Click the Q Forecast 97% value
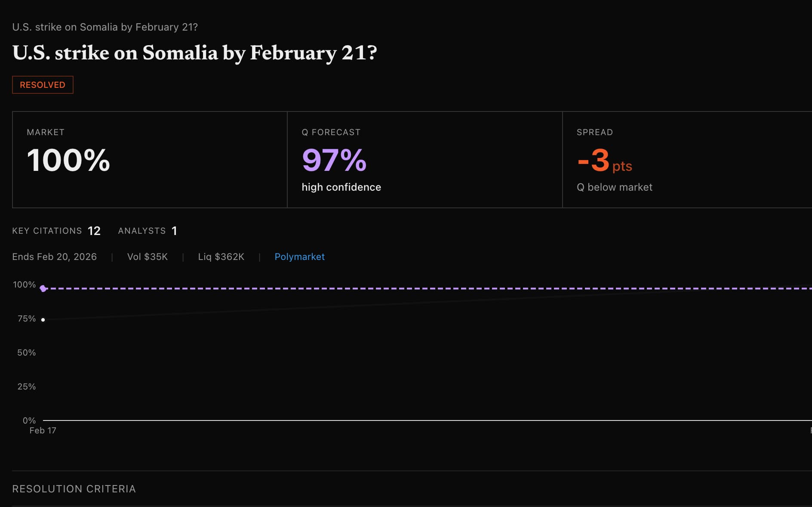Image resolution: width=812 pixels, height=507 pixels. [x=334, y=160]
